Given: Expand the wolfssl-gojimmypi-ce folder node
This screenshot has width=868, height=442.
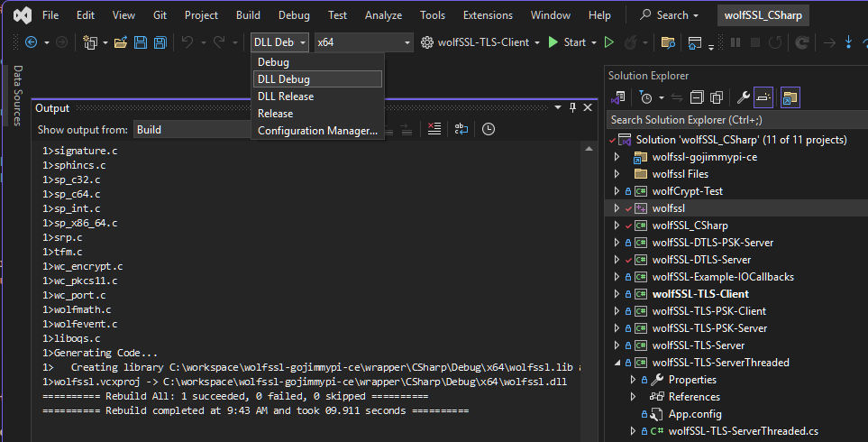Looking at the screenshot, I should point(617,157).
